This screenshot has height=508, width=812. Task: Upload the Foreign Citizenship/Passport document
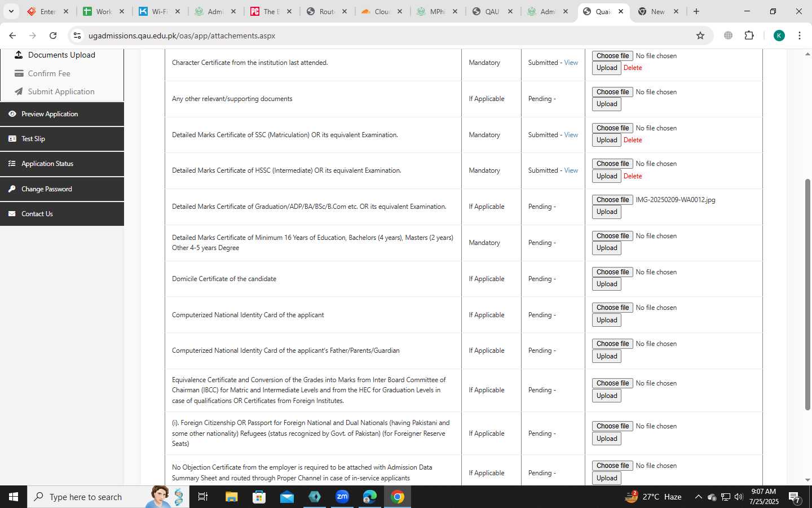pyautogui.click(x=607, y=439)
